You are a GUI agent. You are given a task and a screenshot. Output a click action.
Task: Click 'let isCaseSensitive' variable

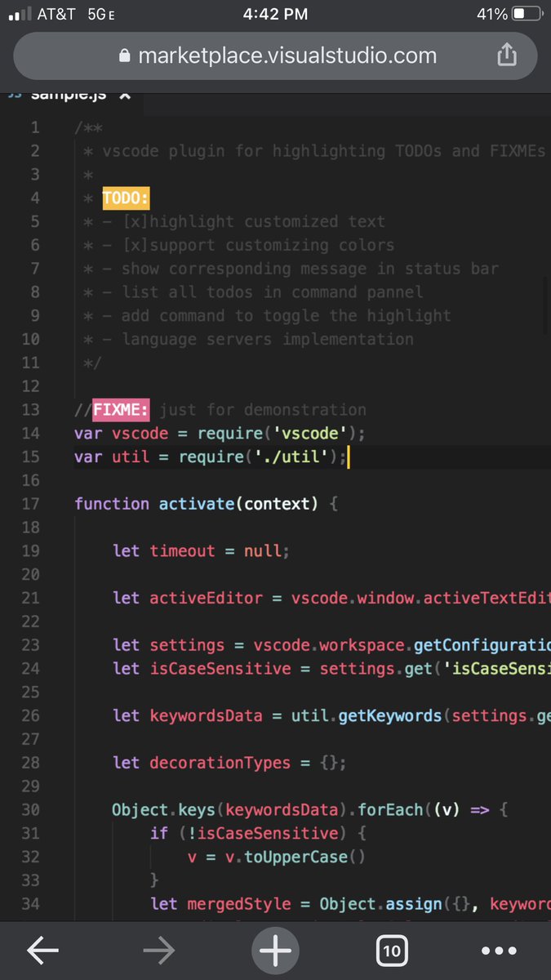click(202, 669)
